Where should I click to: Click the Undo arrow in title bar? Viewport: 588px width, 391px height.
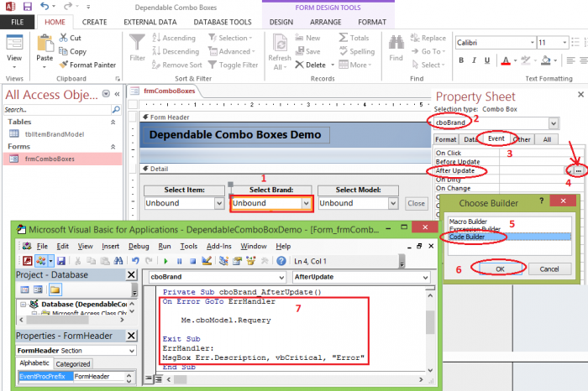45,6
